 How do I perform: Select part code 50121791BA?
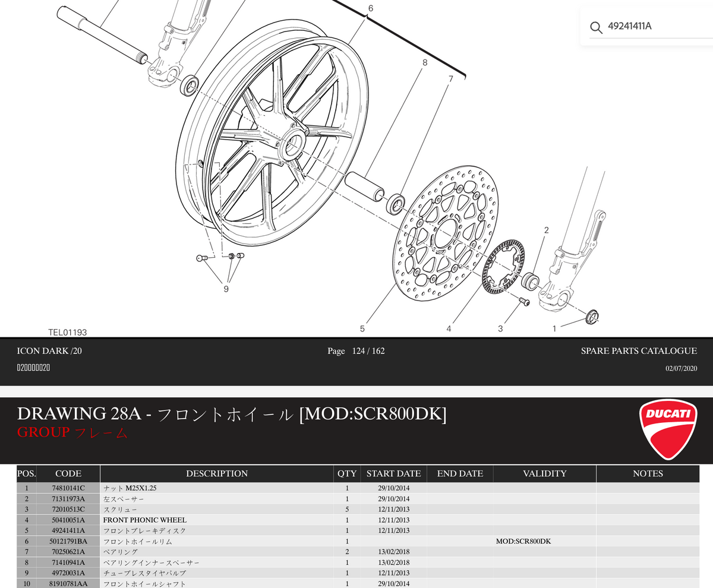tap(68, 541)
